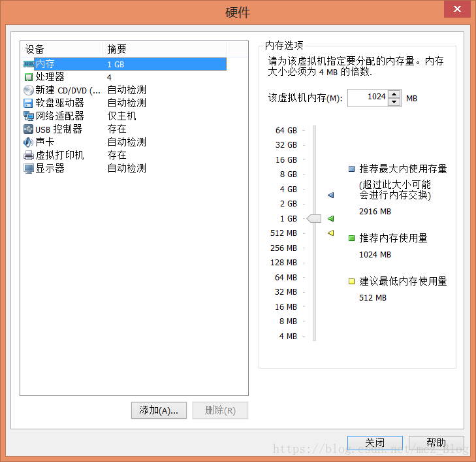This screenshot has width=476, height=462.
Task: Click the 8 MB slider label
Action: click(288, 322)
